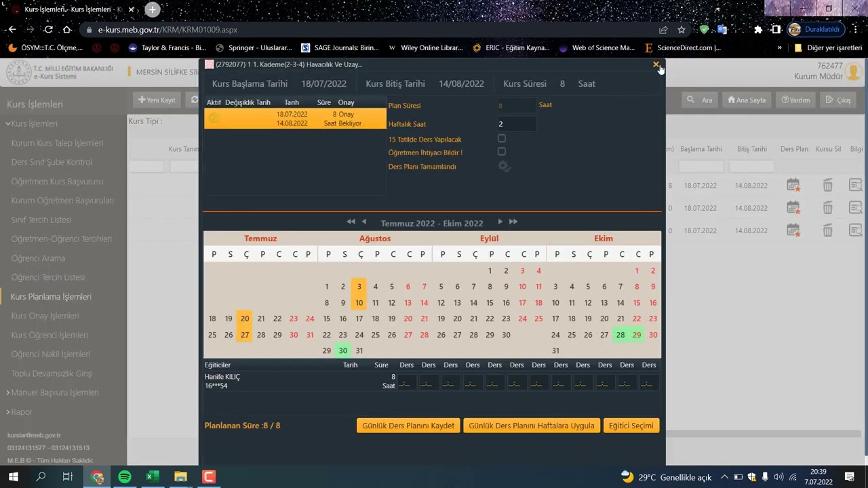868x488 pixels.
Task: Click the Yeni Kayıt button
Action: (x=157, y=100)
